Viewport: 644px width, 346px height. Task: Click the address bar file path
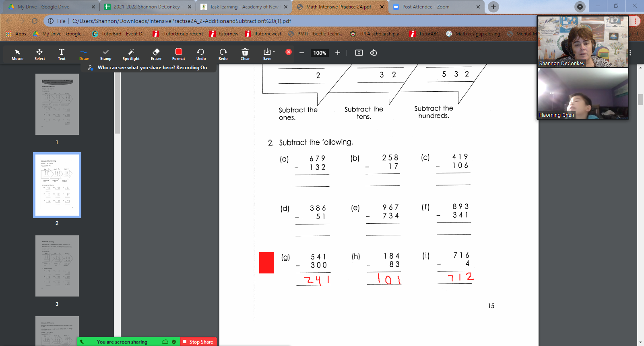coord(182,21)
